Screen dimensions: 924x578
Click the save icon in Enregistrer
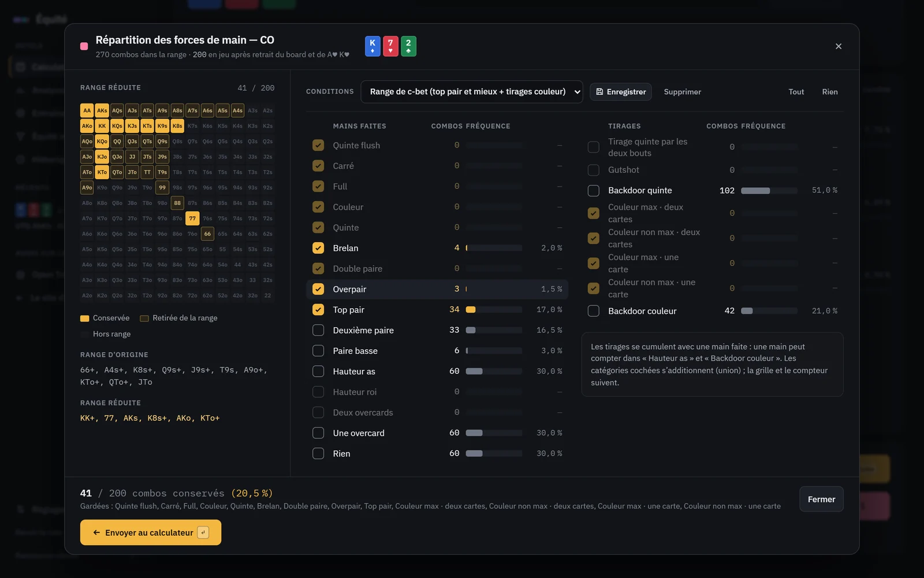pyautogui.click(x=599, y=92)
